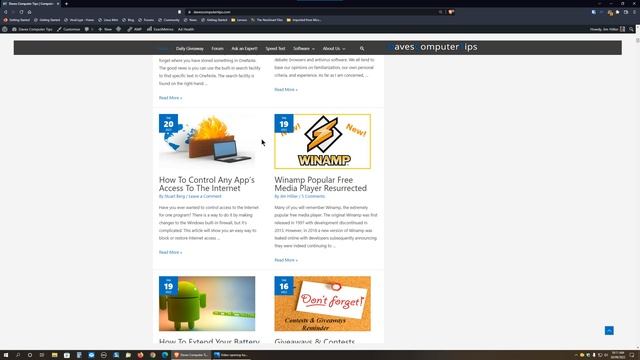Image resolution: width=640 pixels, height=360 pixels.
Task: Open Ad Health in the admin bar
Action: pyautogui.click(x=186, y=29)
